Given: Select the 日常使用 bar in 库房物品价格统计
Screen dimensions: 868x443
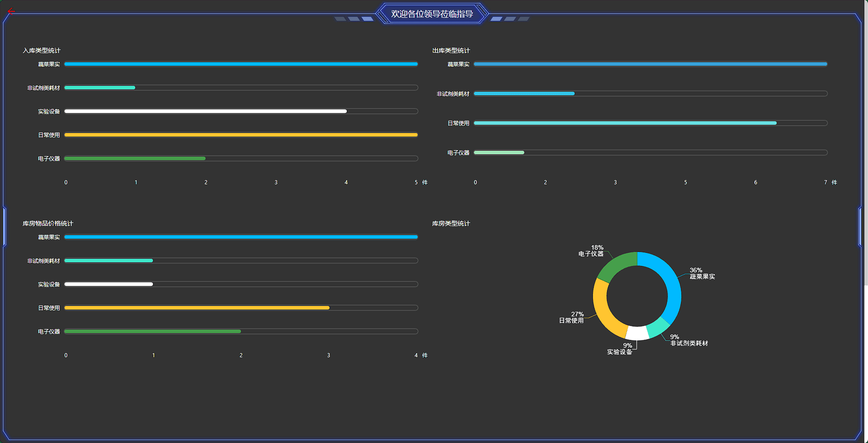Looking at the screenshot, I should tap(197, 308).
